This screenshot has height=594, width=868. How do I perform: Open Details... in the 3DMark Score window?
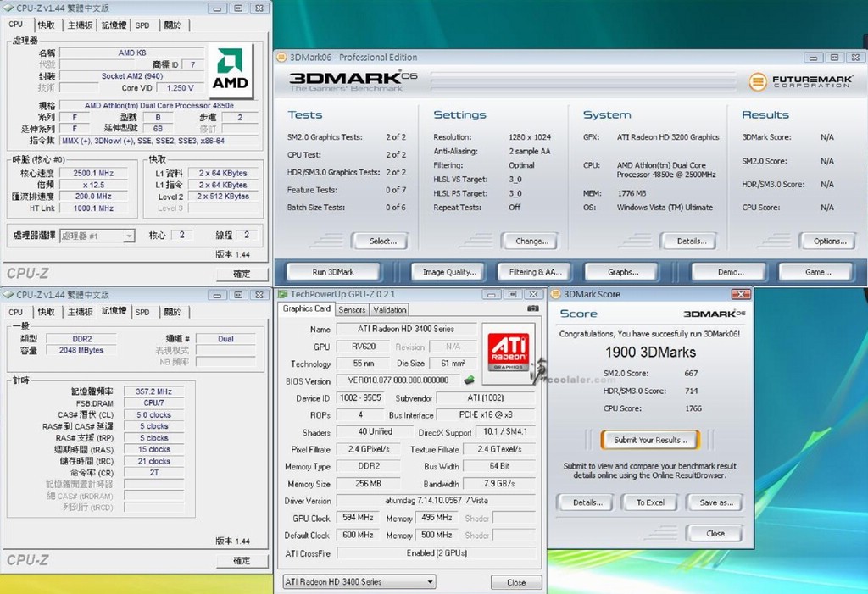pos(587,502)
